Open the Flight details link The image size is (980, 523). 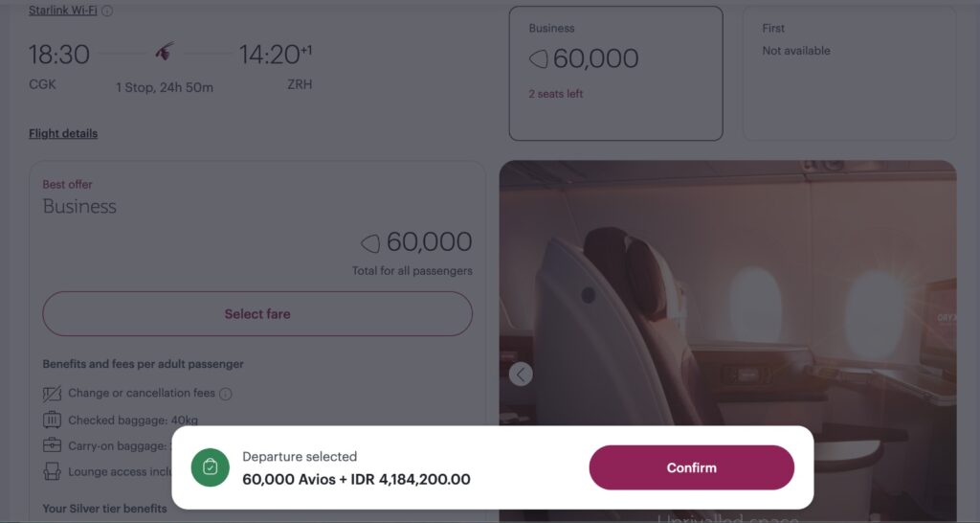[x=63, y=133]
